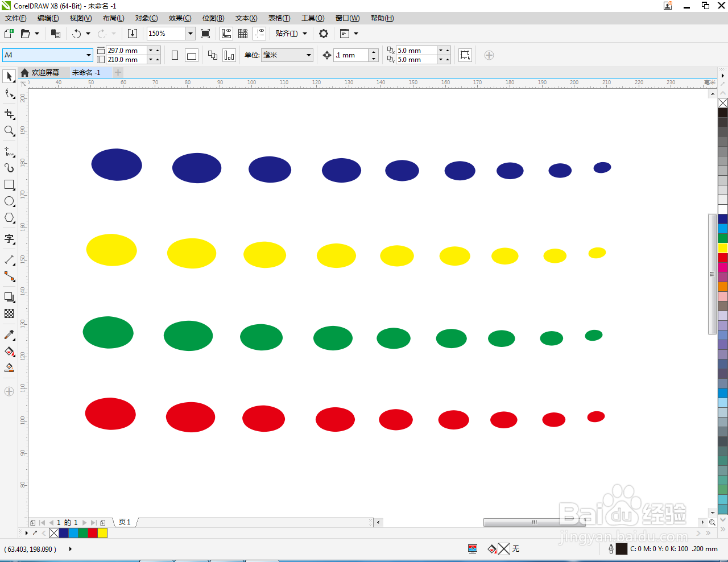
Task: Open the 位图 menu
Action: [213, 18]
